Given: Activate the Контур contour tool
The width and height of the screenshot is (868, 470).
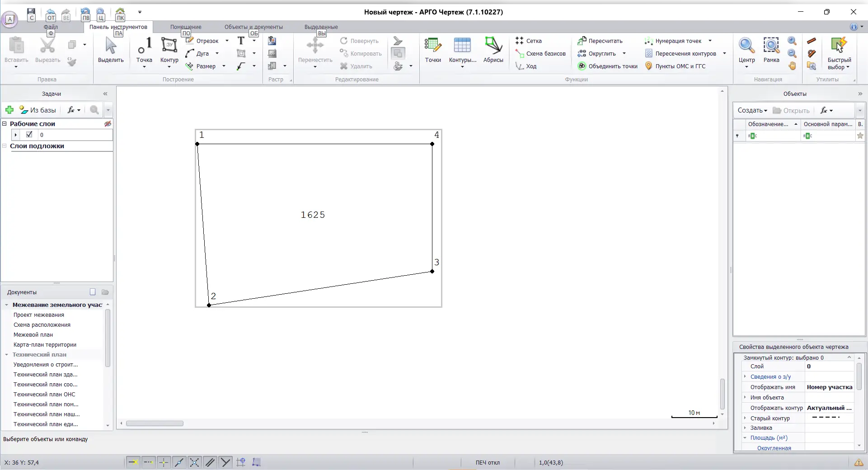Looking at the screenshot, I should (169, 50).
